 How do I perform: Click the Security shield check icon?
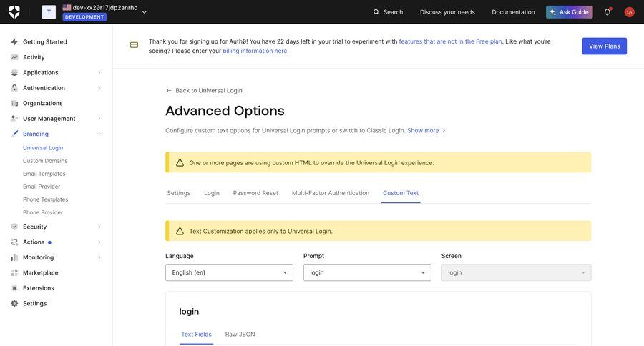point(14,227)
